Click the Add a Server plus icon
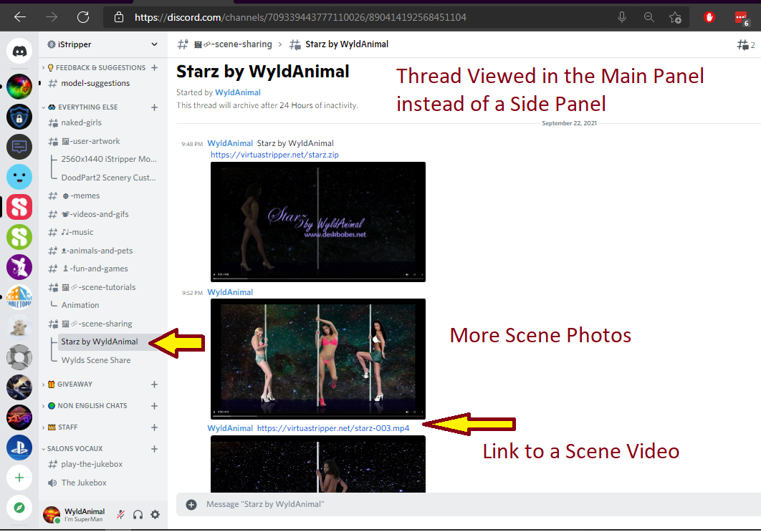Viewport: 761px width, 532px height. pos(19,478)
